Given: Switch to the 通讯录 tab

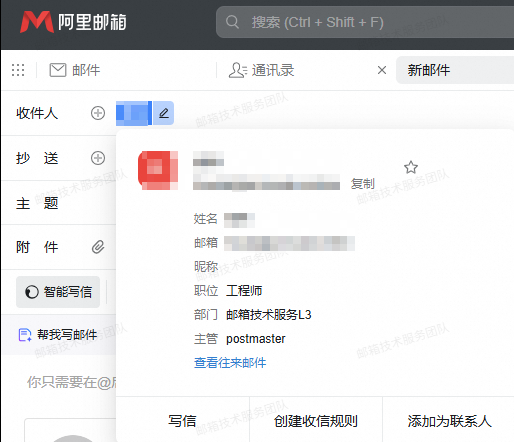Looking at the screenshot, I should tap(262, 70).
